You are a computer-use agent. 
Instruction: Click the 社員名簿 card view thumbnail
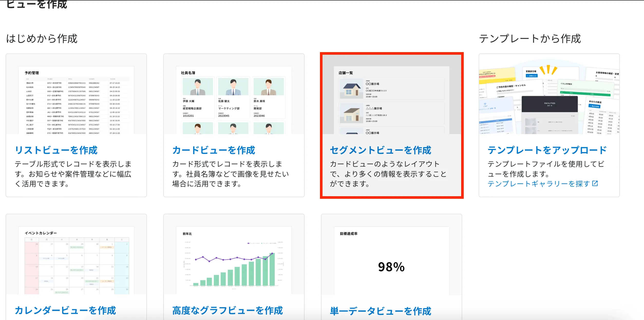[234, 94]
